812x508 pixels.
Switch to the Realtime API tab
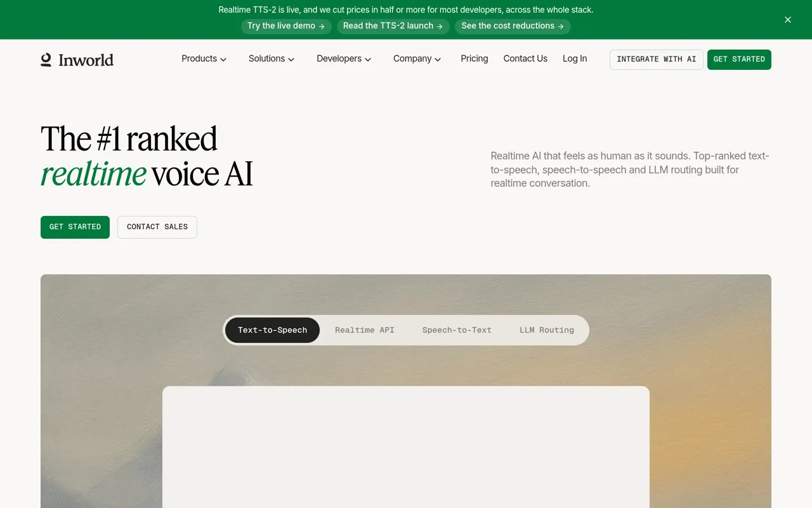(365, 330)
